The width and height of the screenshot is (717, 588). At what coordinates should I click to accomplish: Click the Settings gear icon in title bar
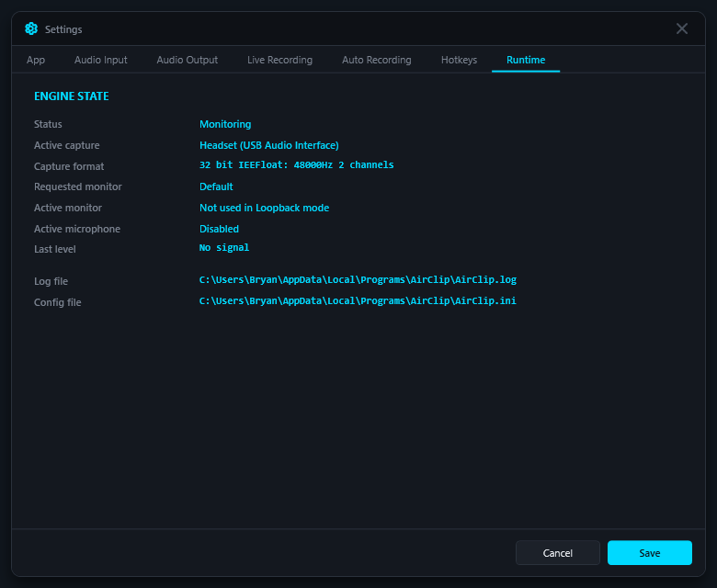31,28
